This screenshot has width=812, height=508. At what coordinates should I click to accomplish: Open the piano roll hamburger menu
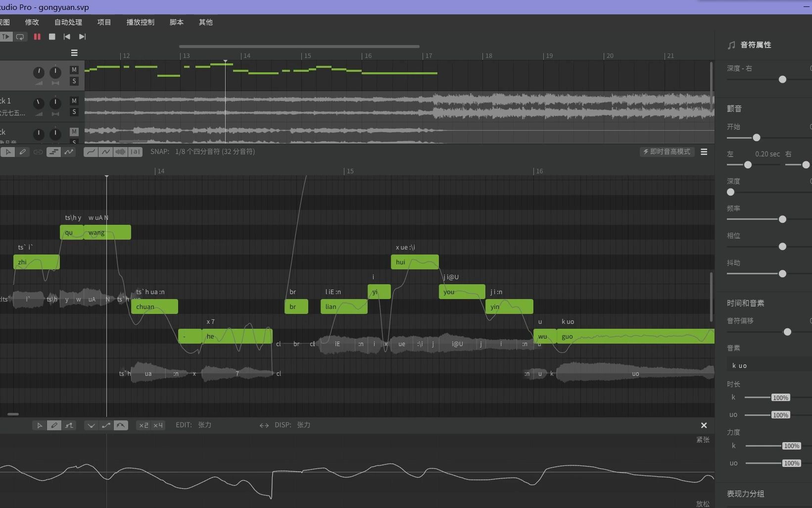pos(704,152)
